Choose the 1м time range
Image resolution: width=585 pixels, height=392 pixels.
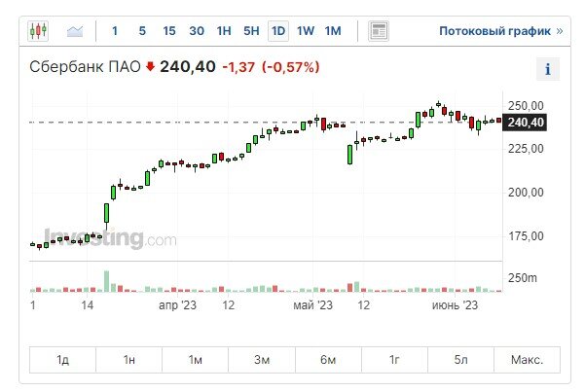pyautogui.click(x=195, y=360)
